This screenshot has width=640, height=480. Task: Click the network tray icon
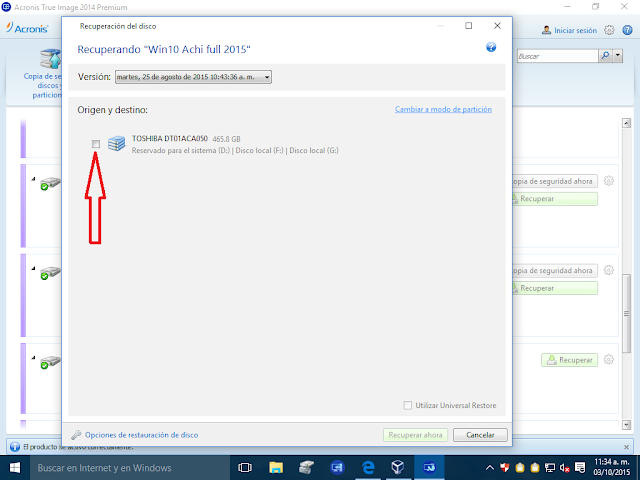(550, 468)
